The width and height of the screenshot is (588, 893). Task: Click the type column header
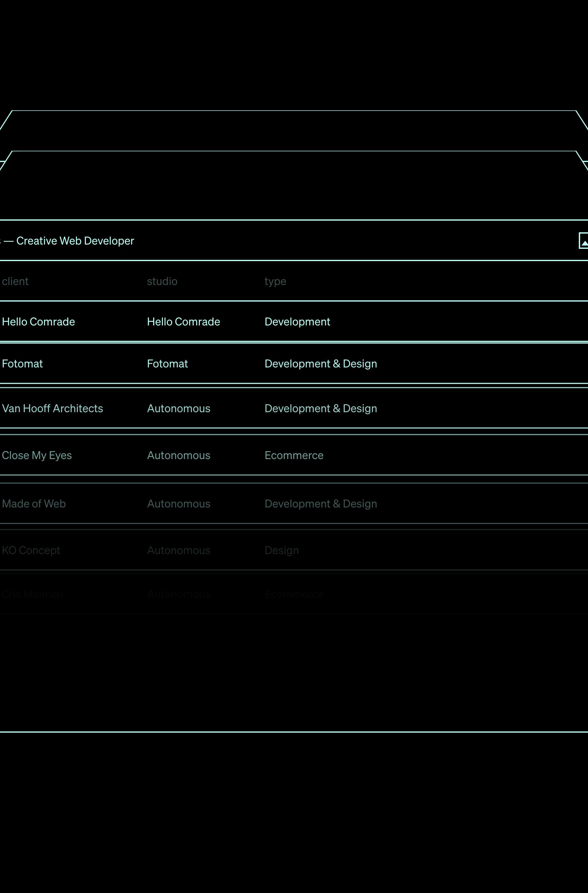click(x=275, y=281)
